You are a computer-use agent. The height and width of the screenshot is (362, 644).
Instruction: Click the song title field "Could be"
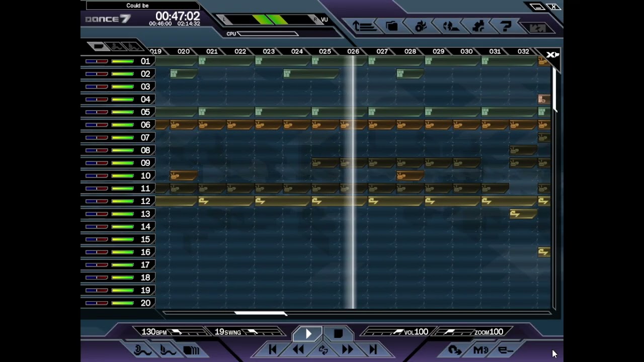pyautogui.click(x=143, y=6)
